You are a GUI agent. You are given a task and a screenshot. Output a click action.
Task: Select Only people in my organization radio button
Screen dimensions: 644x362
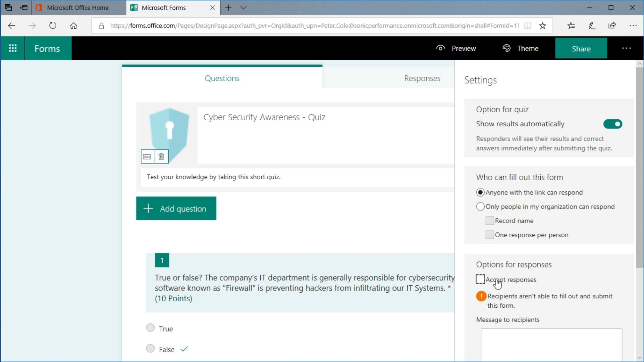[480, 206]
